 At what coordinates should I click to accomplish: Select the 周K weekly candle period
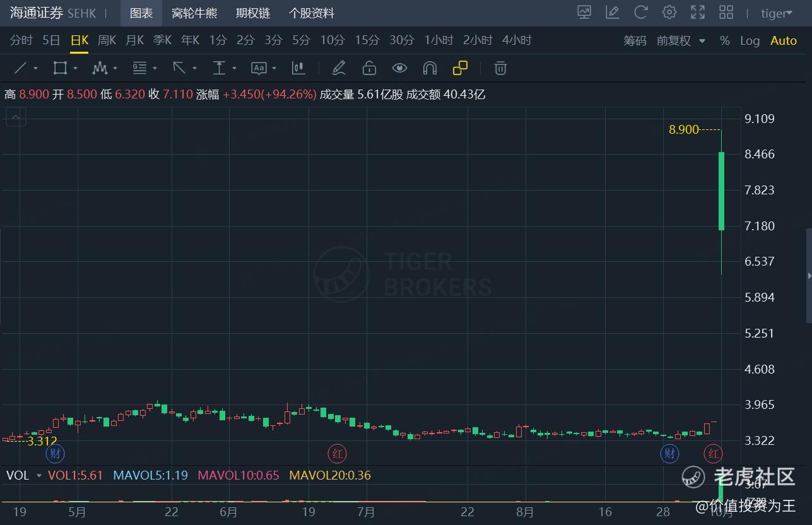point(107,40)
